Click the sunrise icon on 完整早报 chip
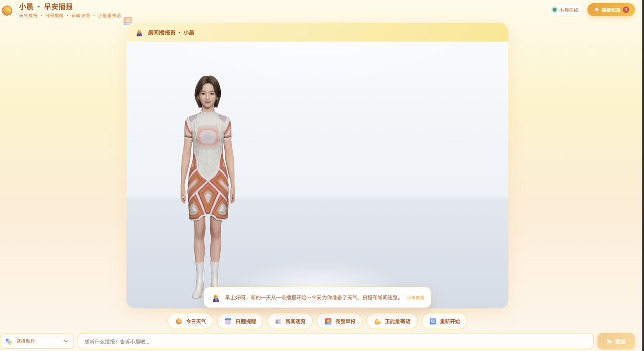Viewport: 644px width, 351px height. (328, 321)
